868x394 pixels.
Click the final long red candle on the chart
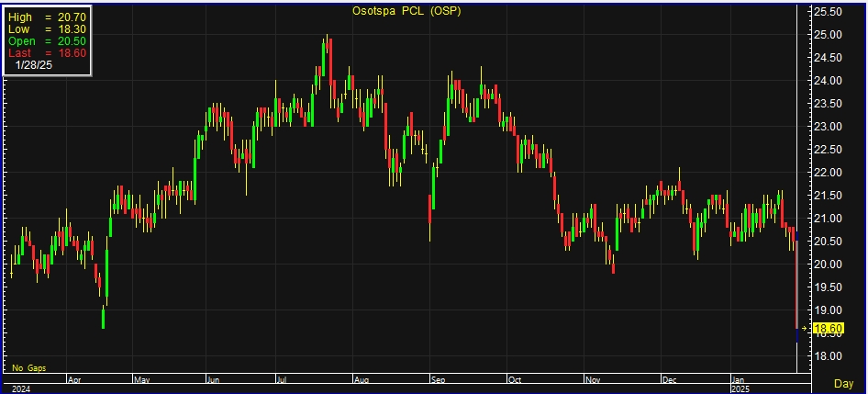coord(796,285)
